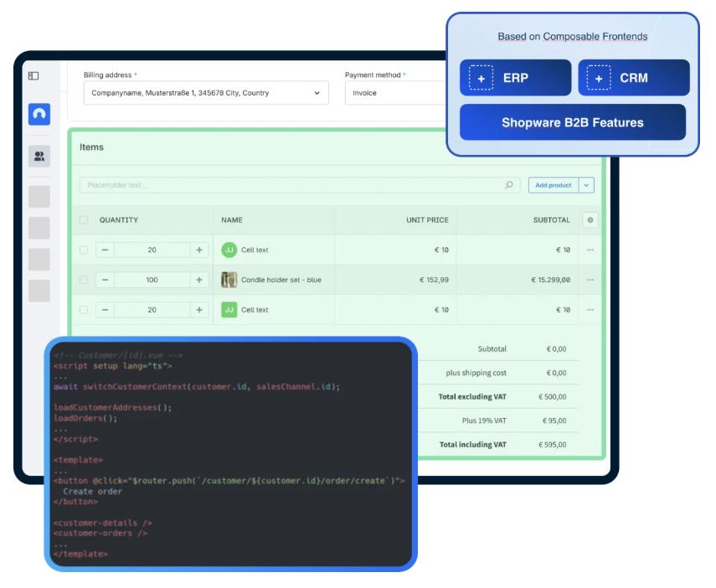Open the customers people icon in sidebar
The image size is (716, 588).
point(39,156)
